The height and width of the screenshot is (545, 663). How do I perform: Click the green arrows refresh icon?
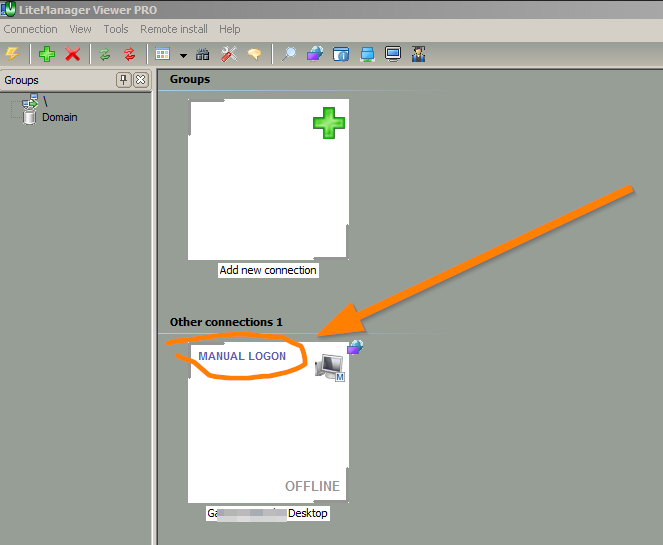[104, 54]
